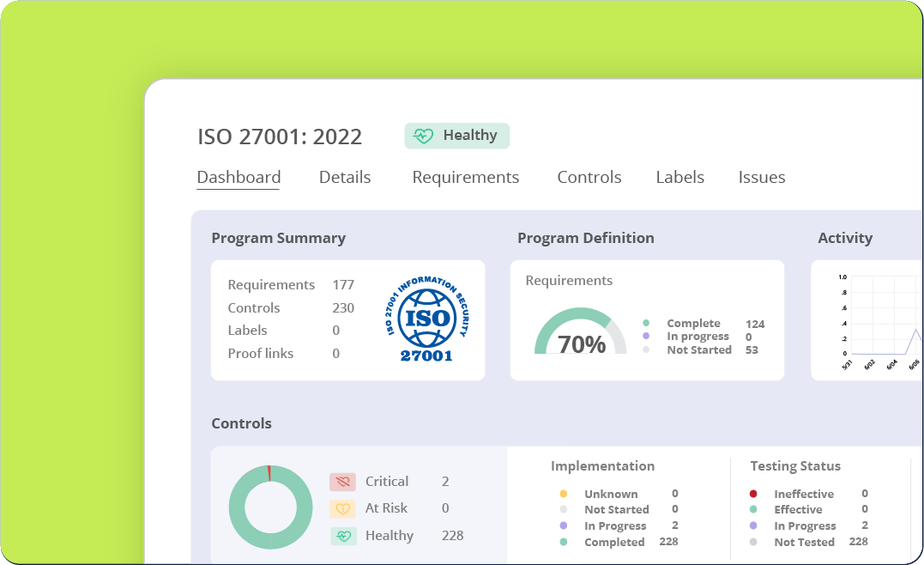Click the Healthy heart icon in Controls
The image size is (924, 565).
click(343, 536)
